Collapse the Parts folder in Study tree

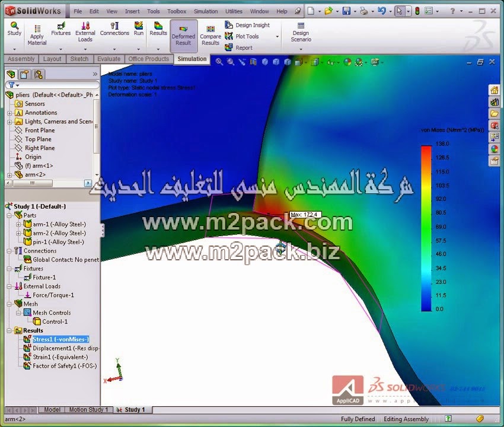(x=9, y=215)
